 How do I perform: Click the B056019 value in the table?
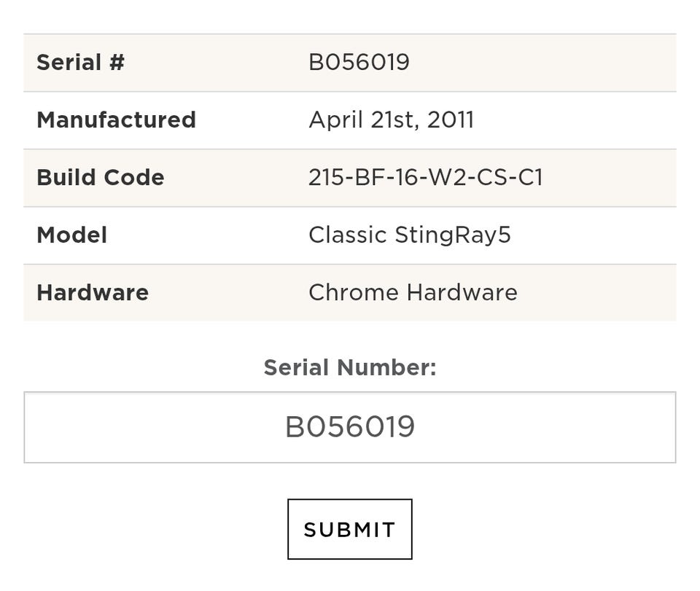pos(359,63)
